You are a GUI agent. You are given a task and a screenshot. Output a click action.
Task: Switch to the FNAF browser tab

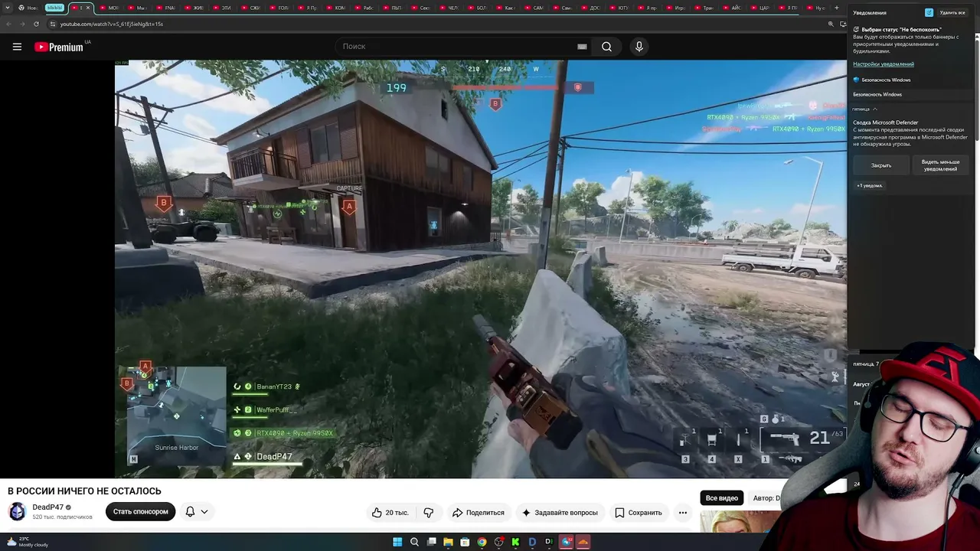(165, 8)
